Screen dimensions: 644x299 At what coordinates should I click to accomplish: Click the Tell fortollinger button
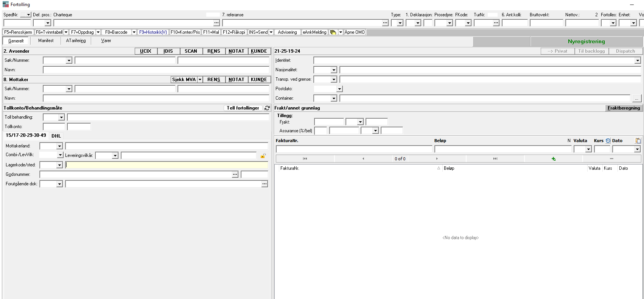pos(243,108)
